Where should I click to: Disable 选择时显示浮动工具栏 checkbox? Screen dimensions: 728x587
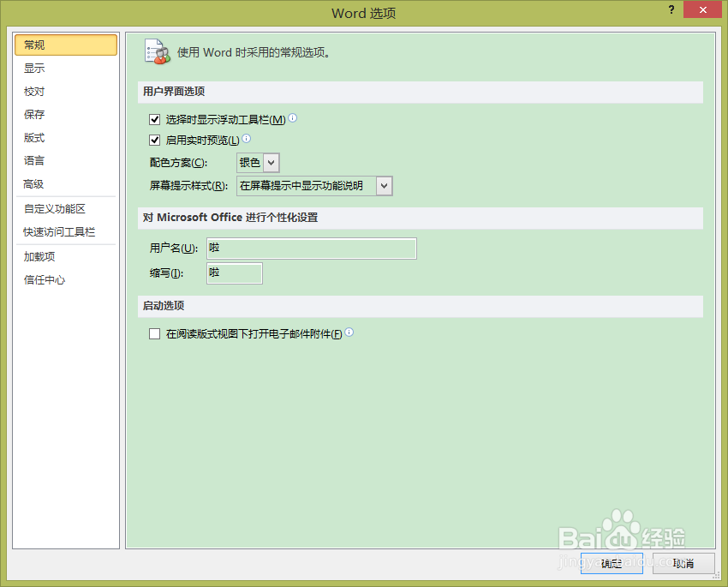pyautogui.click(x=154, y=119)
